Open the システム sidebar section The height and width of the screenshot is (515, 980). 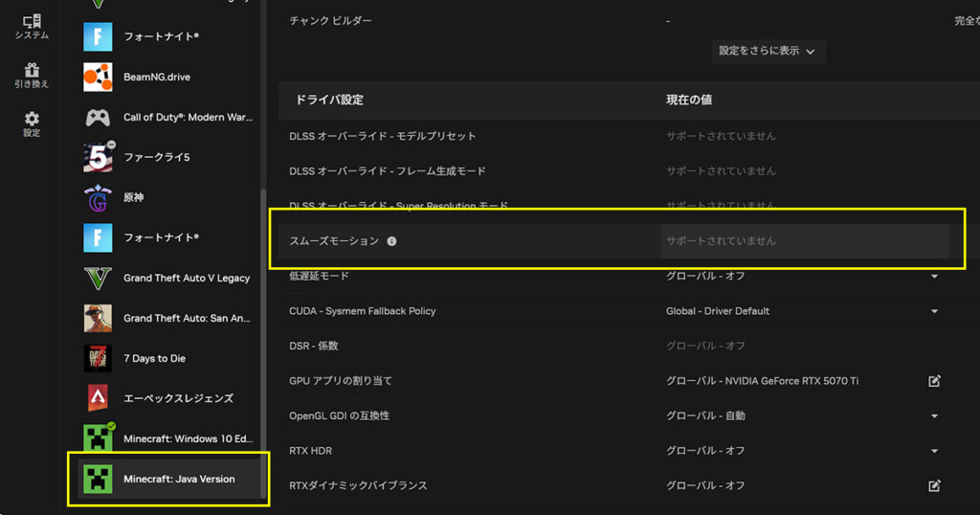click(32, 27)
